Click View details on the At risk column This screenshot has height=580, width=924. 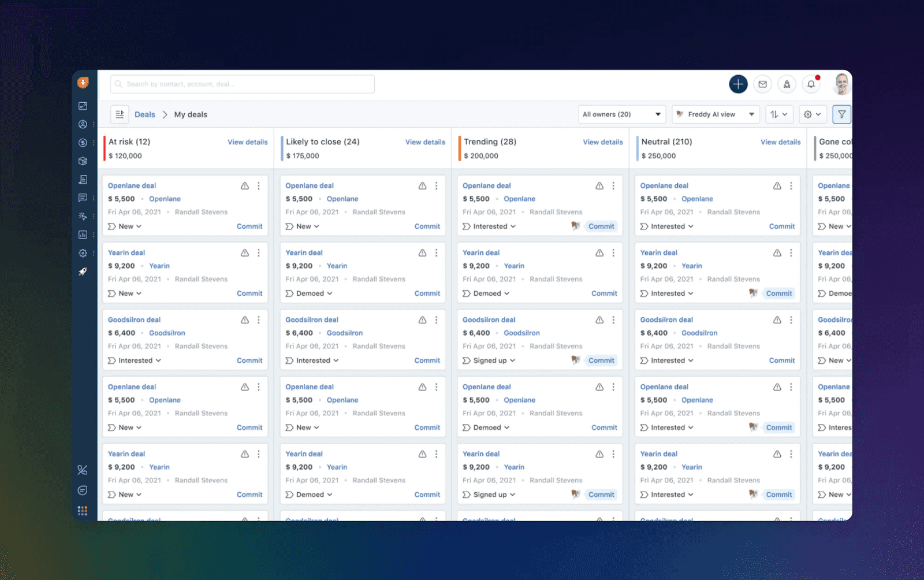[x=247, y=142]
